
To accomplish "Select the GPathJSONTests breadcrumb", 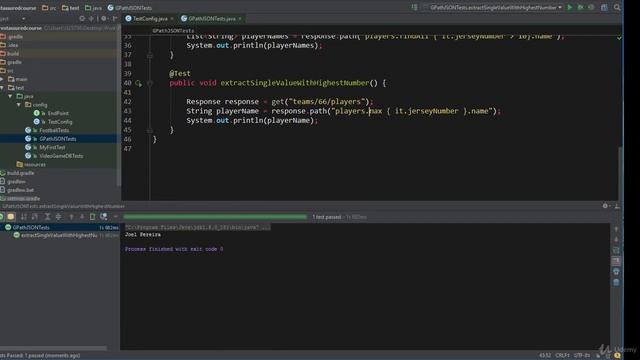I will (x=130, y=8).
